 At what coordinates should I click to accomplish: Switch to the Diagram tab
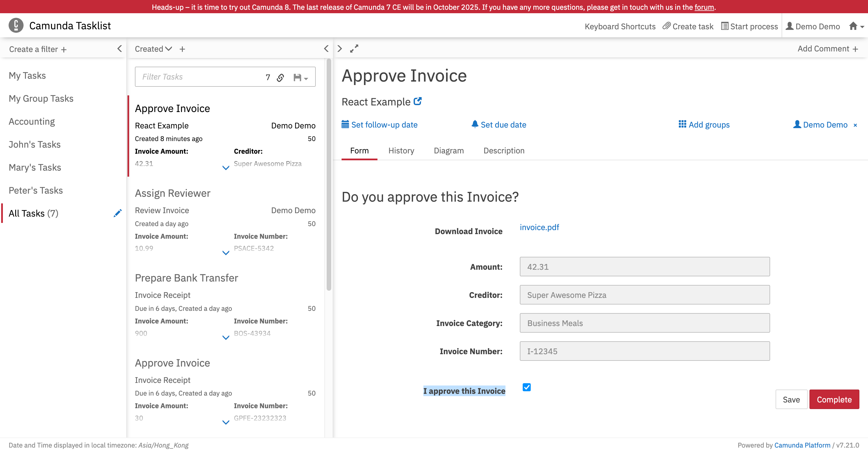tap(448, 151)
